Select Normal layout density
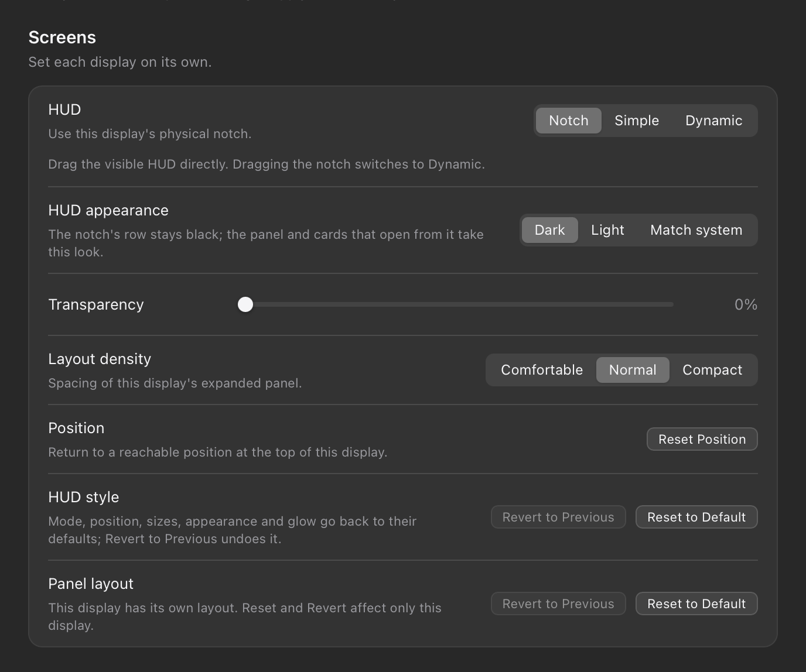The width and height of the screenshot is (806, 672). tap(633, 370)
